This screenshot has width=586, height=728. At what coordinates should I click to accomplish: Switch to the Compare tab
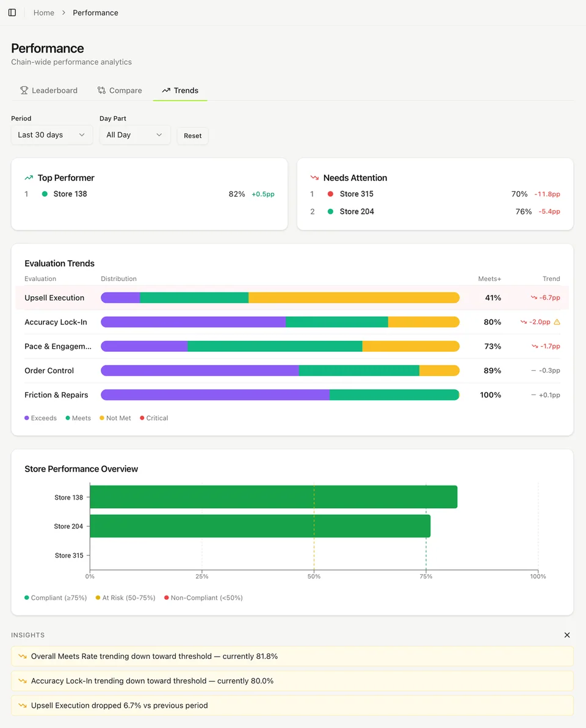point(120,90)
